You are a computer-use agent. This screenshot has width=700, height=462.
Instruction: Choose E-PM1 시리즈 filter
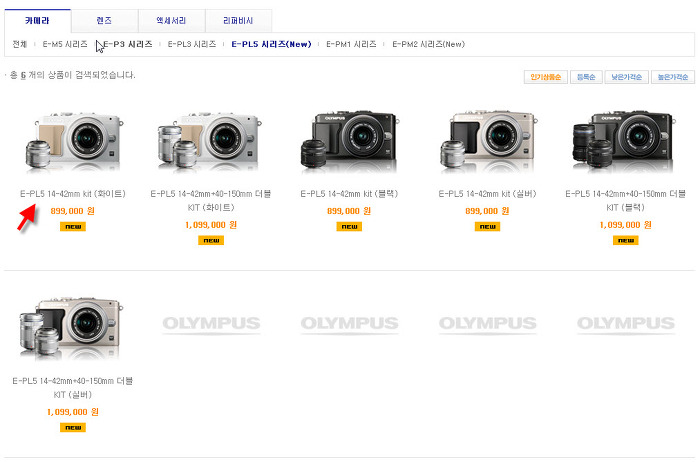(350, 44)
